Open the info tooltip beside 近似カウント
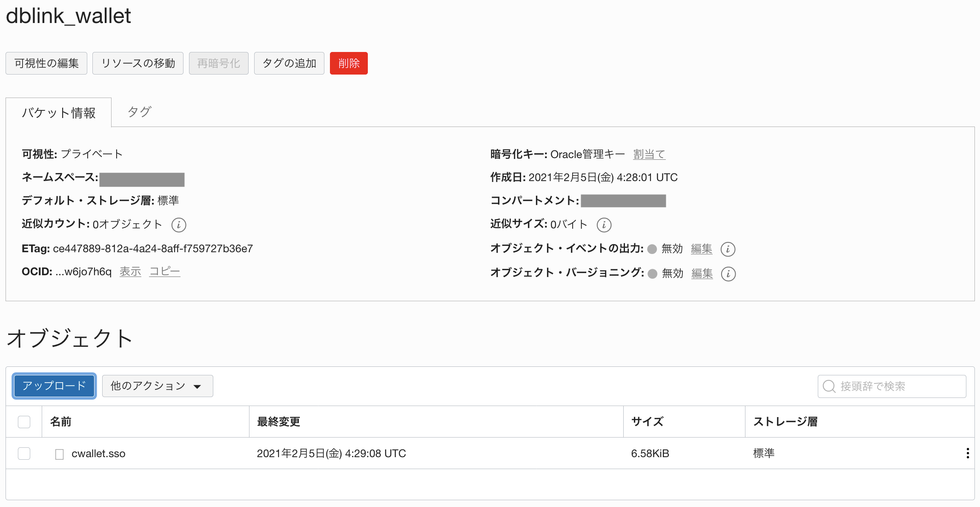Screen dimensions: 980x507 pyautogui.click(x=179, y=225)
